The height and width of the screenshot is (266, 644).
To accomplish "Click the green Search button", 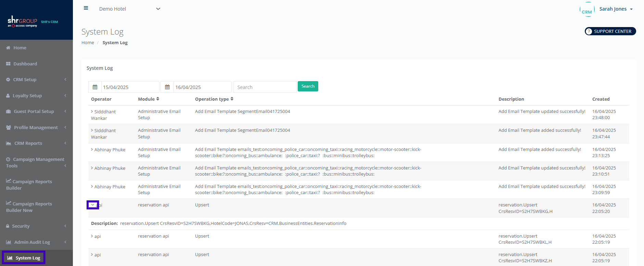I will pos(308,86).
